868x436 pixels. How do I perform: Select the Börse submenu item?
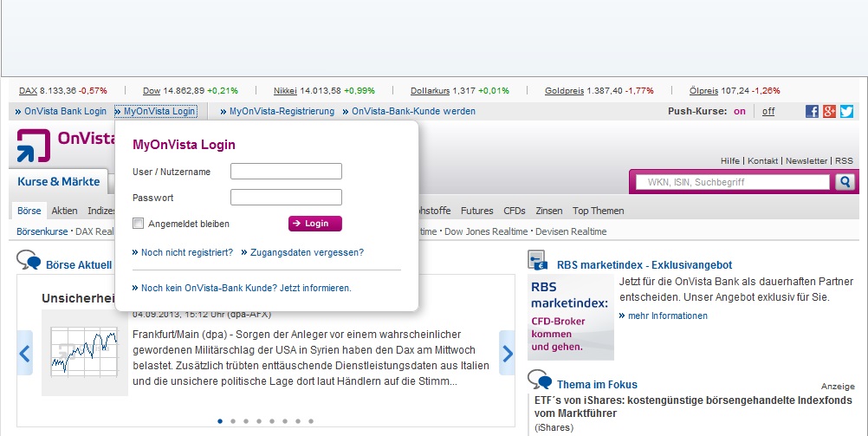point(29,211)
